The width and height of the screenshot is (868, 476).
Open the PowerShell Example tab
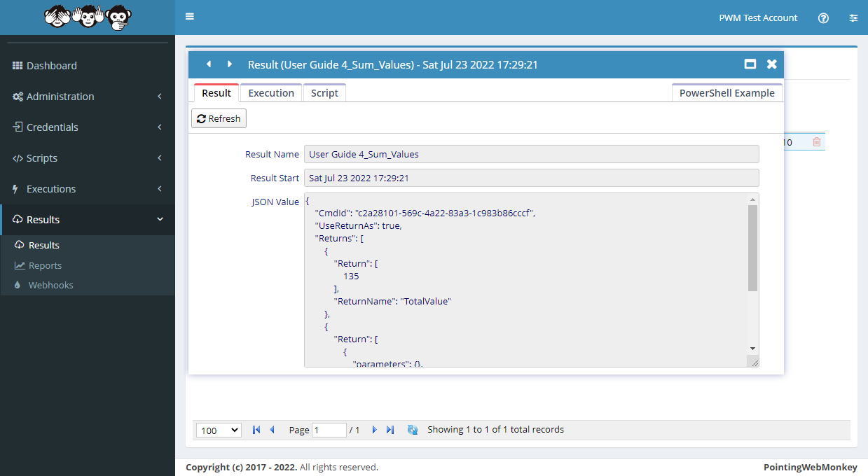[x=726, y=93]
